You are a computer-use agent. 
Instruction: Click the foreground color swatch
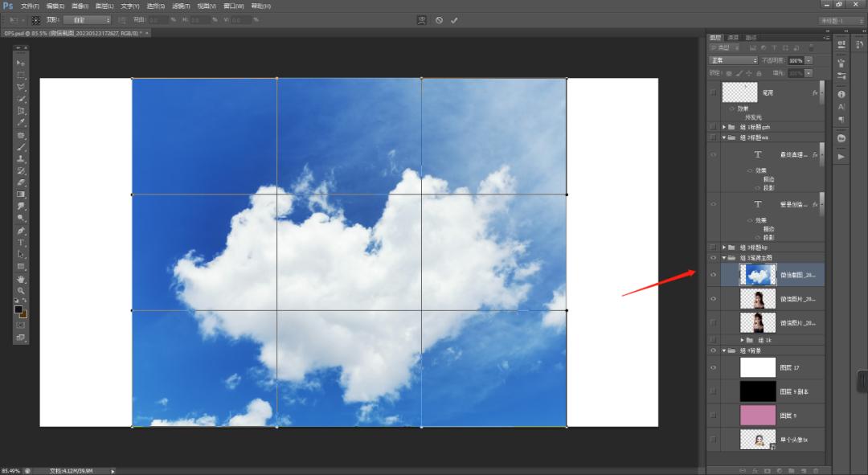tap(18, 309)
